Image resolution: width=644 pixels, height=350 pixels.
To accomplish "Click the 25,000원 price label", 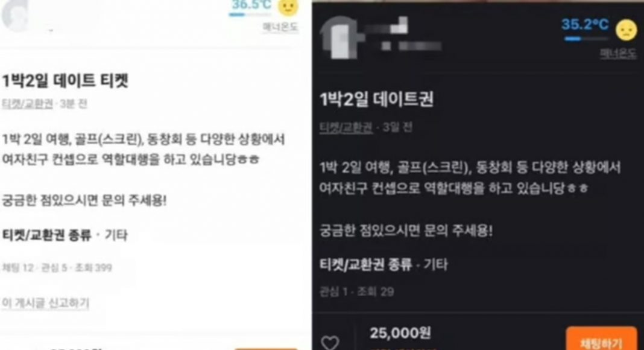I will coord(400,332).
